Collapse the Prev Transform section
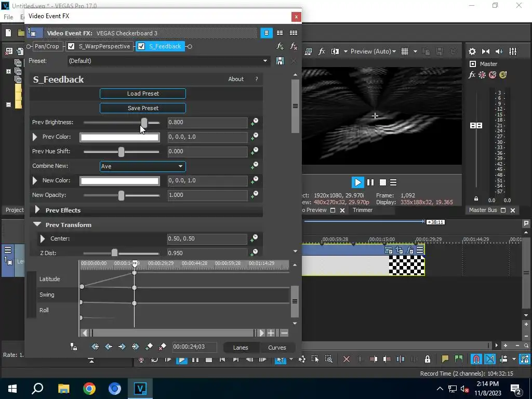 coord(37,224)
